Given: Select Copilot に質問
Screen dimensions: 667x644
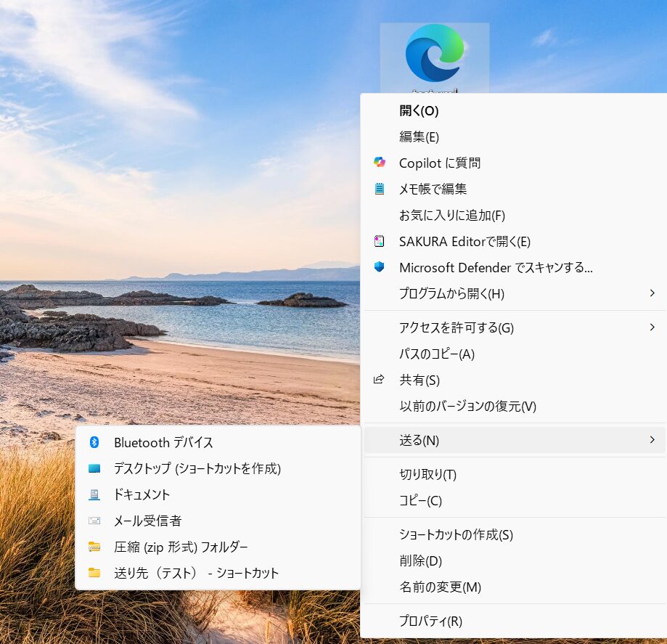Looking at the screenshot, I should [515, 163].
